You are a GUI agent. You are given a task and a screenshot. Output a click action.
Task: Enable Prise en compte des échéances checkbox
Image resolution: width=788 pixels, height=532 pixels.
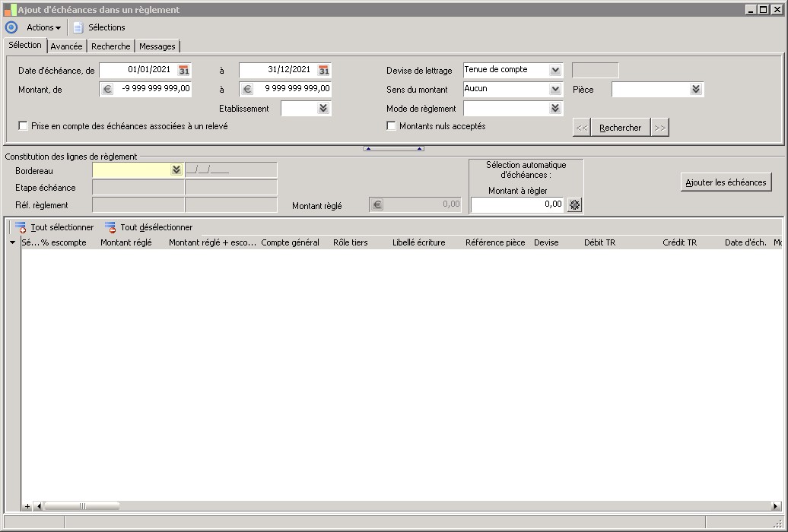[x=24, y=126]
